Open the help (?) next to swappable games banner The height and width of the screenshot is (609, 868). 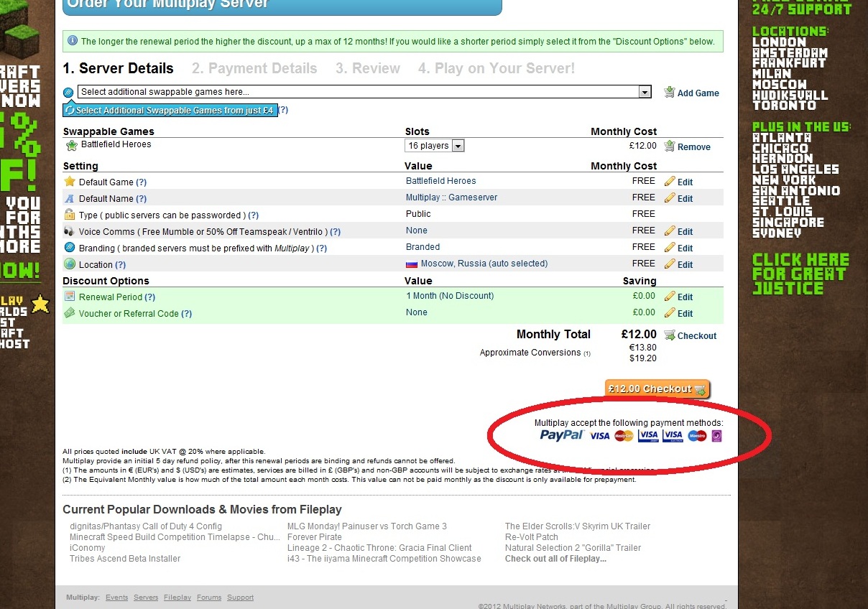tap(283, 110)
